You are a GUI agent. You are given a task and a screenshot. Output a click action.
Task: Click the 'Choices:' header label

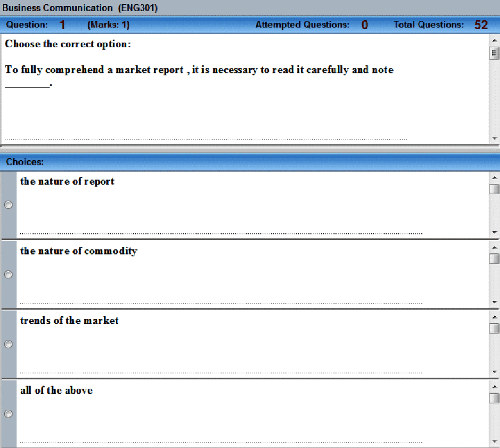[x=25, y=162]
